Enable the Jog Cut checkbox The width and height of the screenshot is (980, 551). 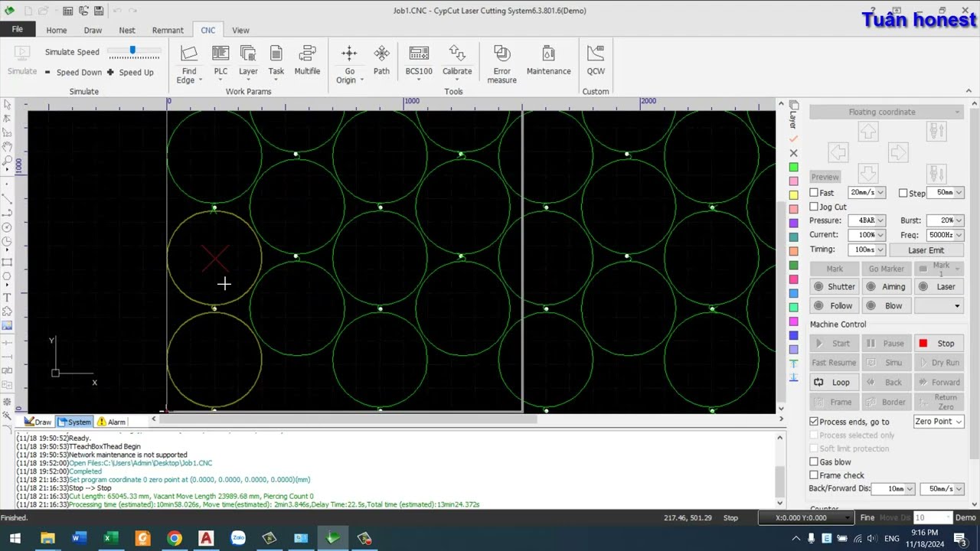coord(814,207)
